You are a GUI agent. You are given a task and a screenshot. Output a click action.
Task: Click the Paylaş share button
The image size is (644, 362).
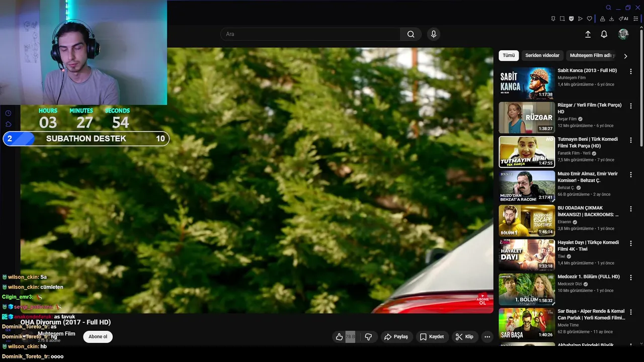click(x=396, y=337)
